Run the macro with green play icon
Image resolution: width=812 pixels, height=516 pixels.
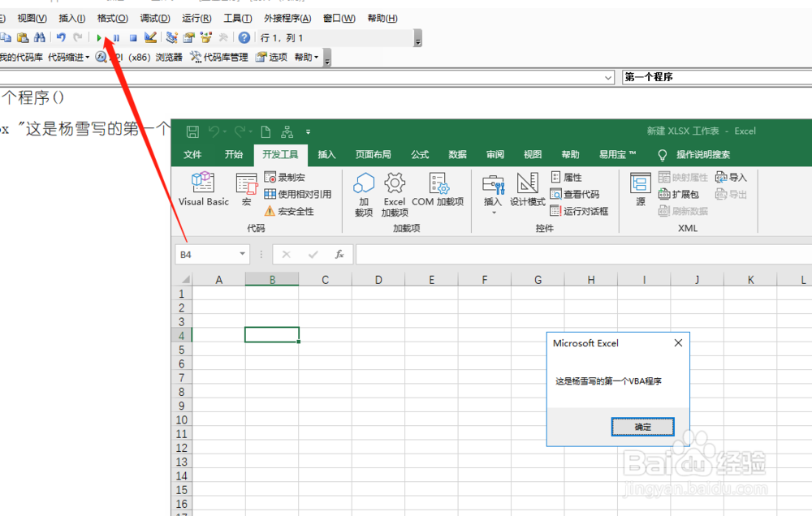coord(99,38)
